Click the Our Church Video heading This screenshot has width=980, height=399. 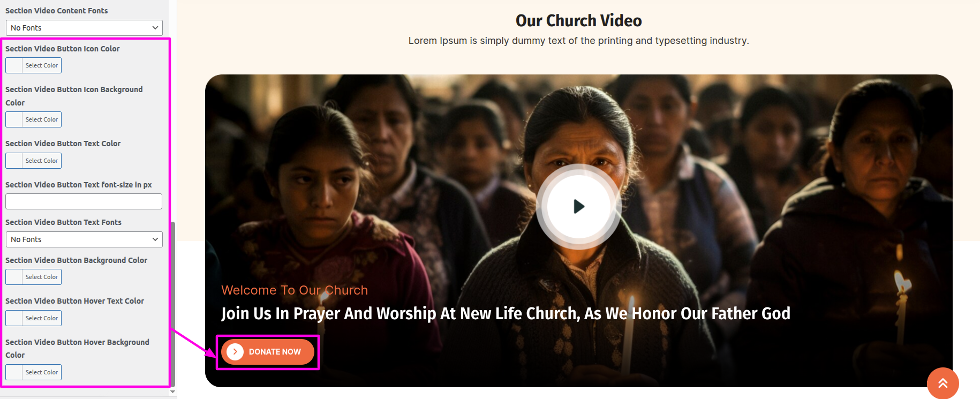578,20
